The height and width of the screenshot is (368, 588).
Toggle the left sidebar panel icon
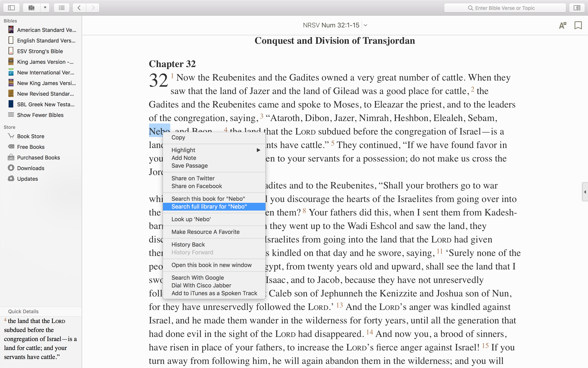[11, 8]
